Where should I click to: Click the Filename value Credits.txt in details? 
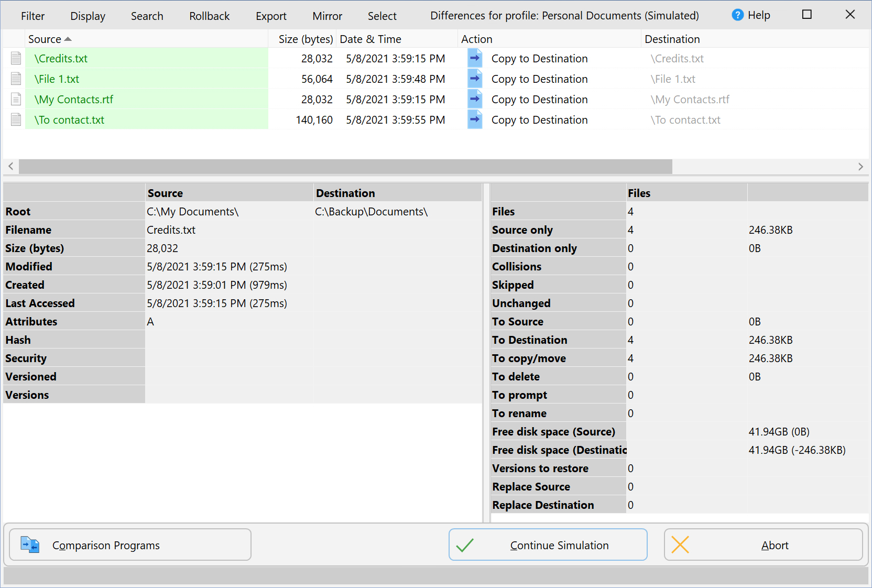point(171,230)
